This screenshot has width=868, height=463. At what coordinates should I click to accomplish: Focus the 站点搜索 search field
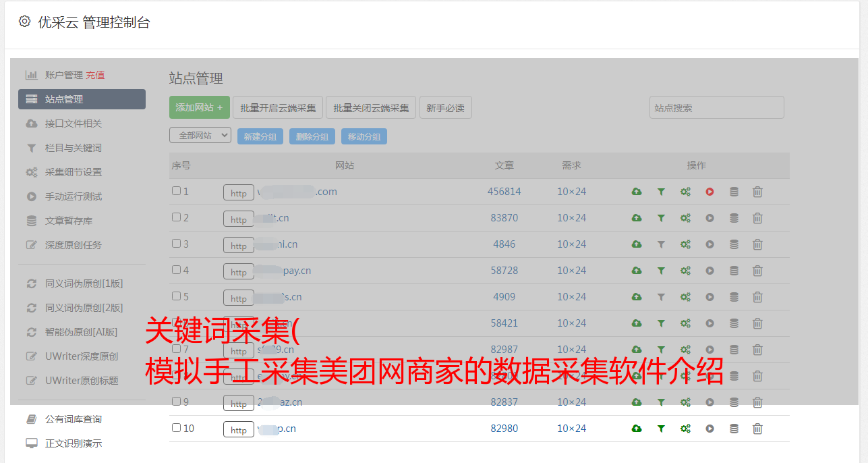(x=717, y=107)
